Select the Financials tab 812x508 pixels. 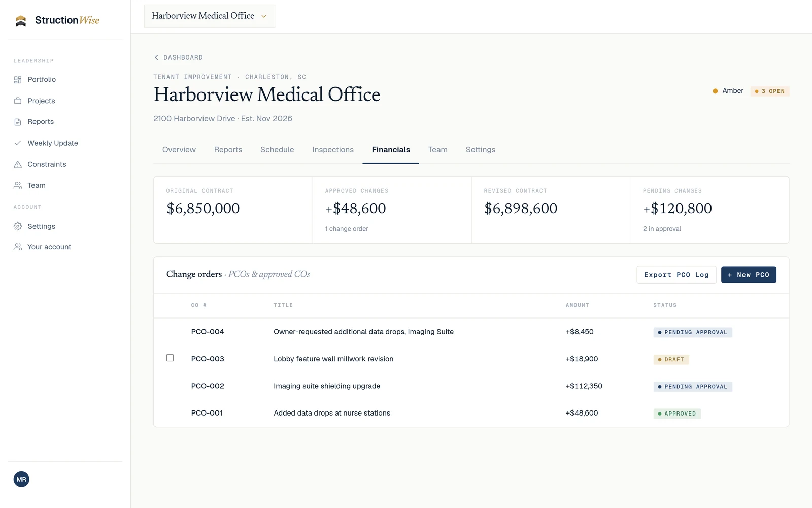[x=391, y=150]
